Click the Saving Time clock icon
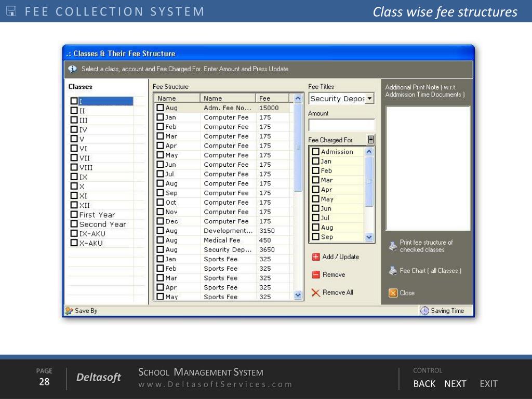Image resolution: width=532 pixels, height=399 pixels. 424,311
